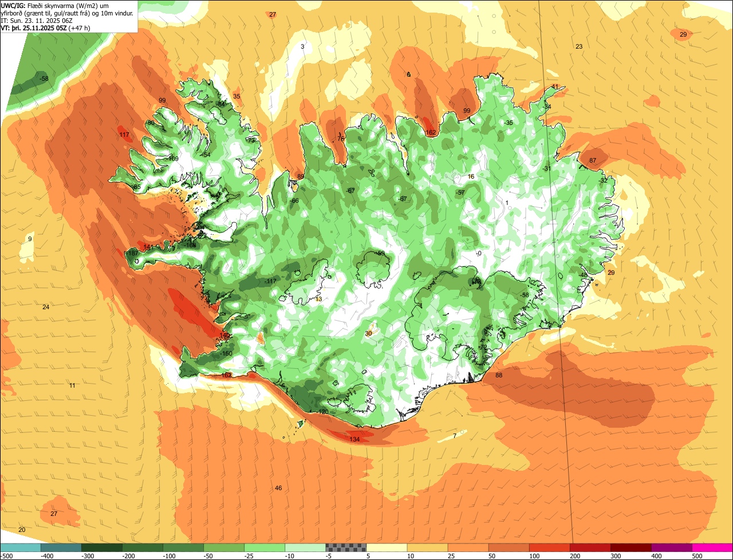The width and height of the screenshot is (733, 560).
Task: Click the value 11 in the southwest sea
Action: click(x=72, y=385)
